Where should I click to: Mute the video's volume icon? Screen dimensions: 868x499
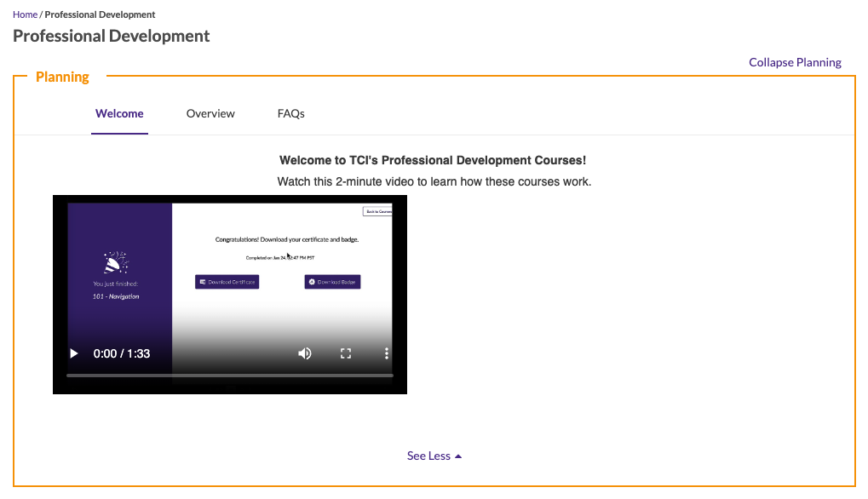[x=304, y=353]
